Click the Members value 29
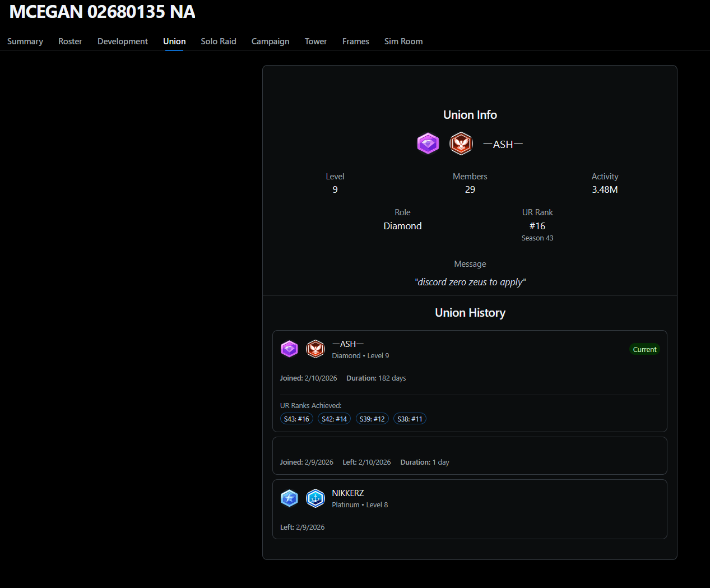This screenshot has height=588, width=710. (470, 189)
